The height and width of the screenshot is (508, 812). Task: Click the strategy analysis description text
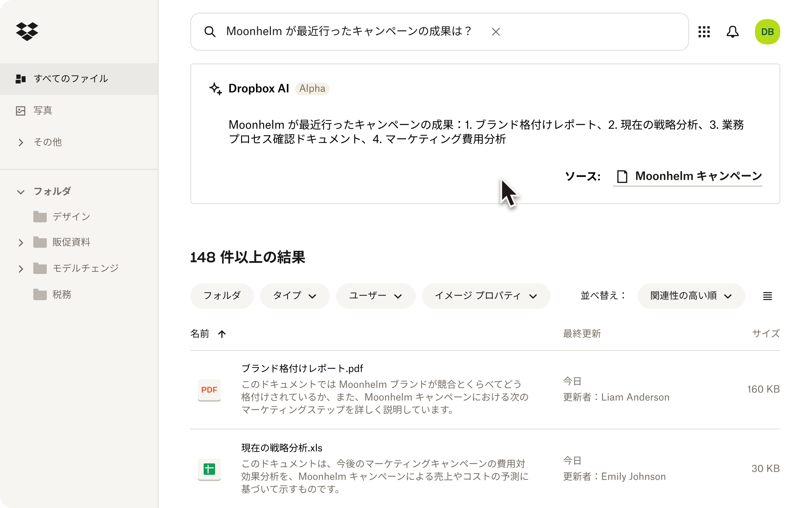click(385, 477)
